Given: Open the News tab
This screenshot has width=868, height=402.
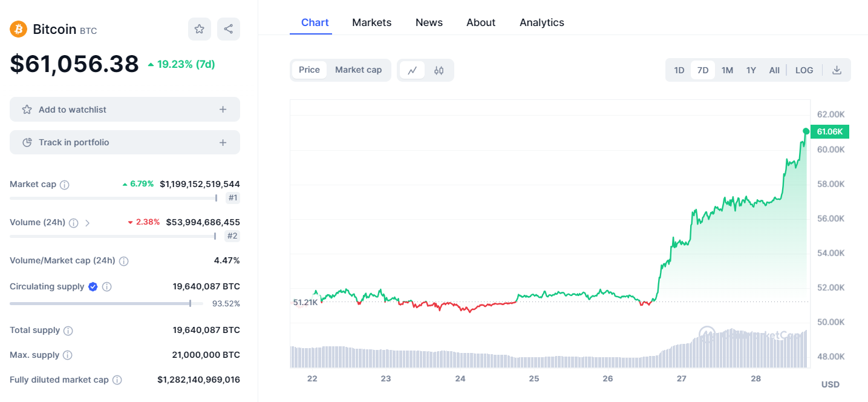Looking at the screenshot, I should pos(429,22).
